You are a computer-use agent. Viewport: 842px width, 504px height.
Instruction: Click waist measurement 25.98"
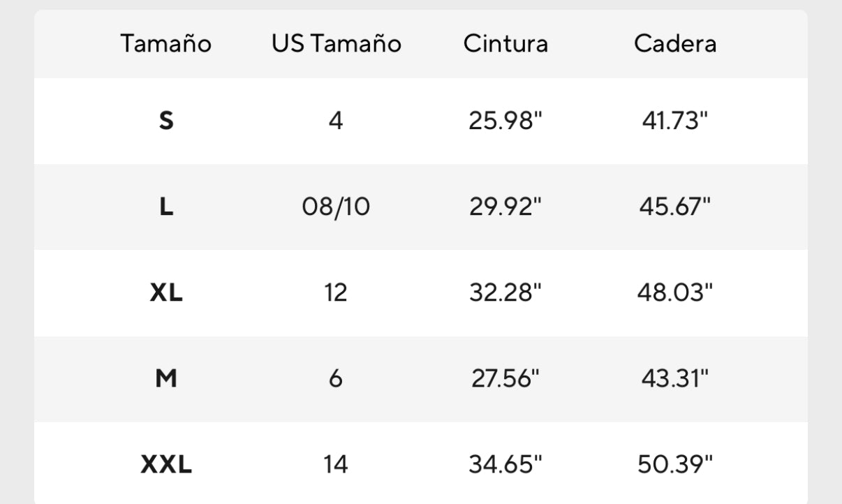point(505,121)
